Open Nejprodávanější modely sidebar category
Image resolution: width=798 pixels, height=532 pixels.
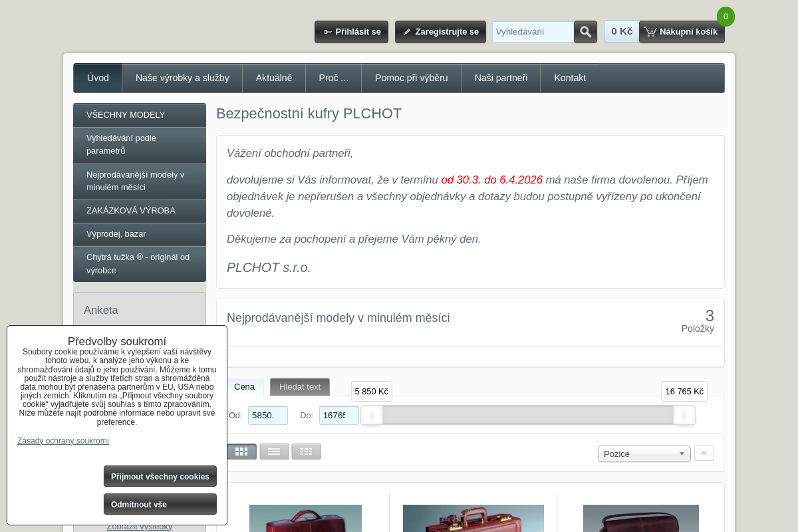[140, 182]
